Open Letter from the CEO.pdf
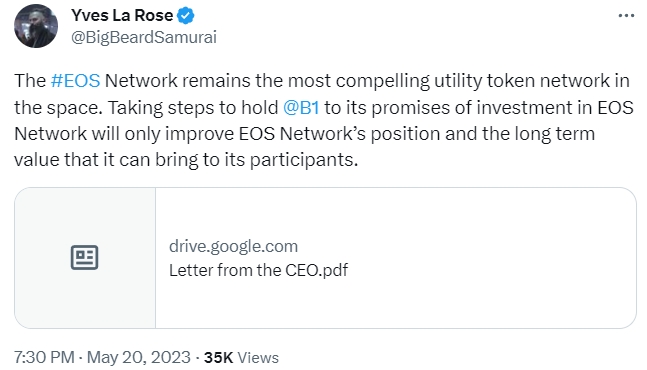 tap(258, 270)
